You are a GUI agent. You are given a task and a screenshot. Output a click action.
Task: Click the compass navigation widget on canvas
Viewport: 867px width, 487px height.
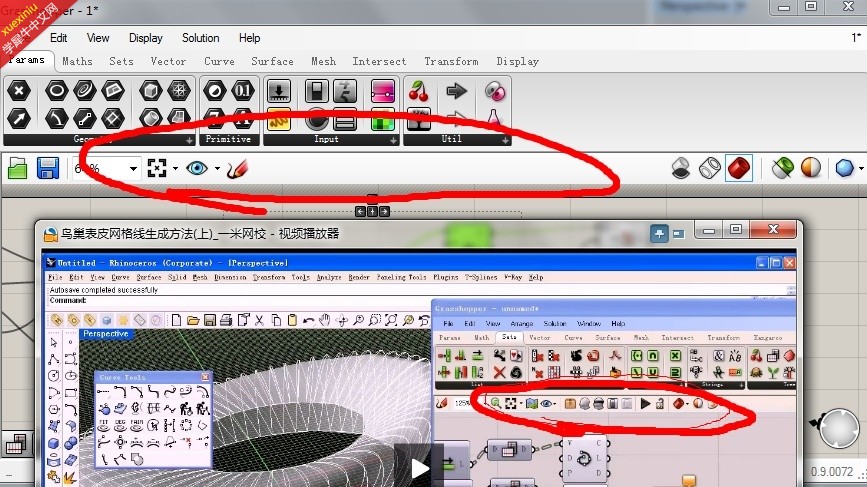point(838,427)
